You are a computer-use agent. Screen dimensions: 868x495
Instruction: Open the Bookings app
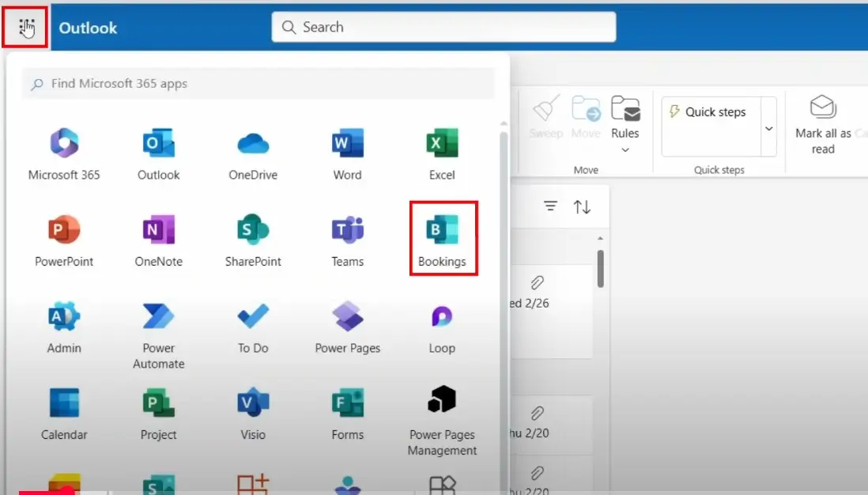(x=442, y=238)
